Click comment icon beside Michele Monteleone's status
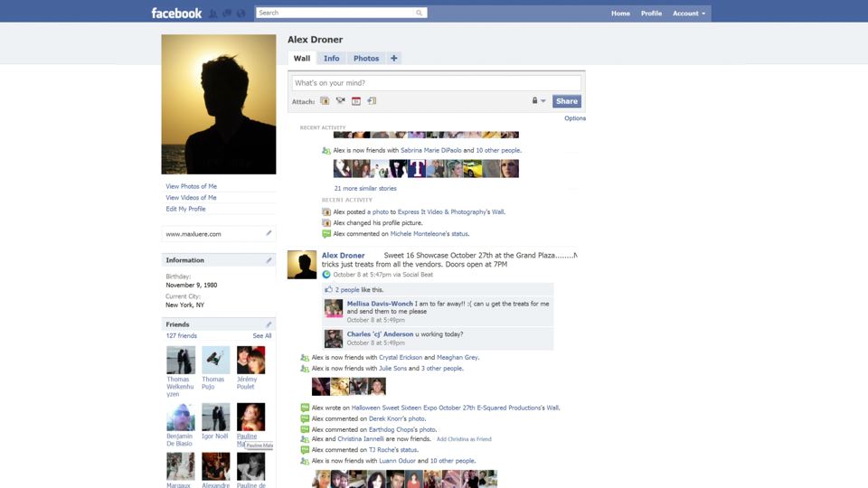The width and height of the screenshot is (868, 488). coord(326,234)
